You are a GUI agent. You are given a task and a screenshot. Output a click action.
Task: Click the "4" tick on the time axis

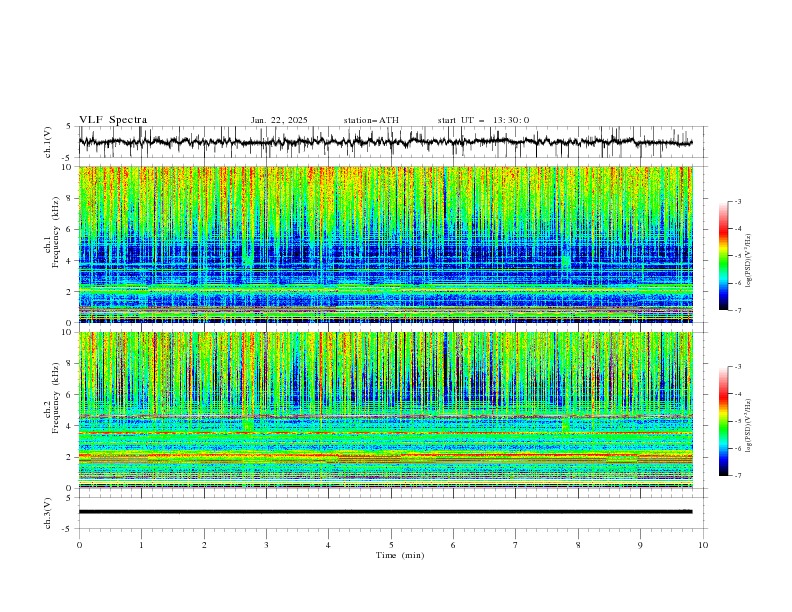[x=328, y=545]
